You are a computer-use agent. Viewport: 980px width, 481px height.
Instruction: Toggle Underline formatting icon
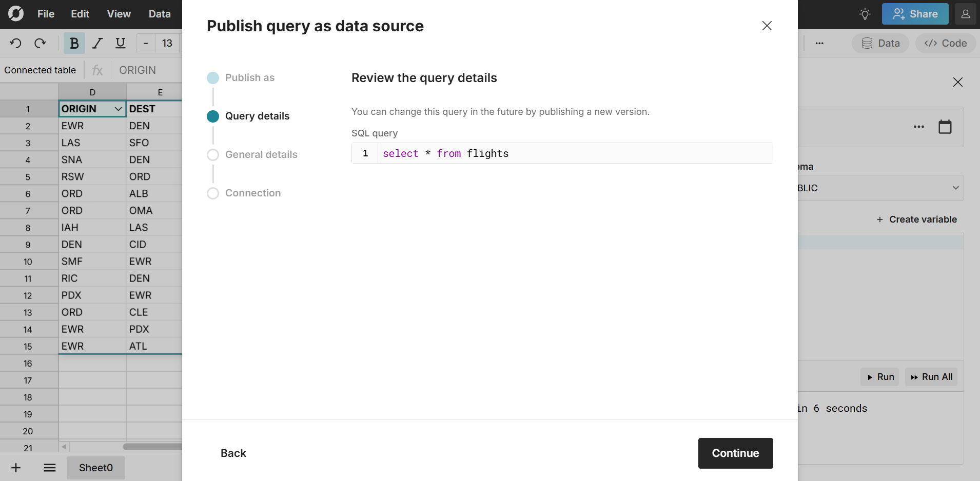121,43
